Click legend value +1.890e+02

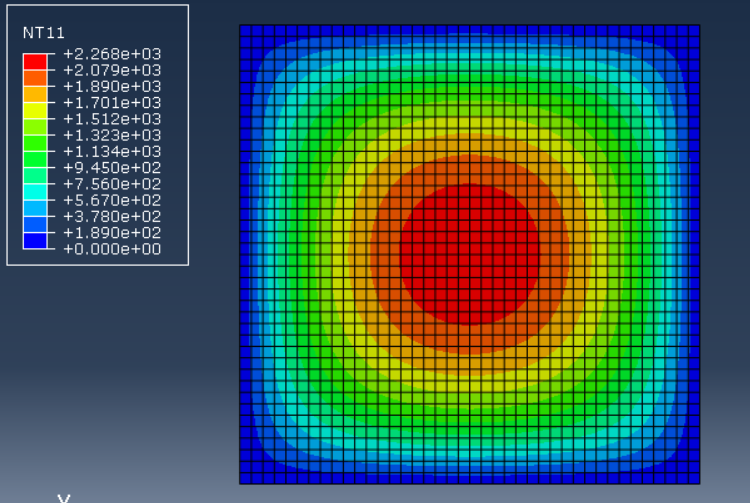(112, 233)
